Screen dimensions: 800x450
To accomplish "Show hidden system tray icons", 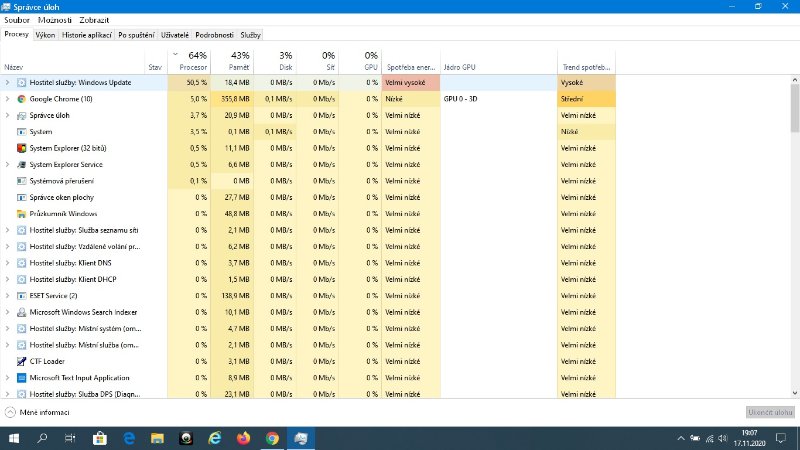I will 681,438.
